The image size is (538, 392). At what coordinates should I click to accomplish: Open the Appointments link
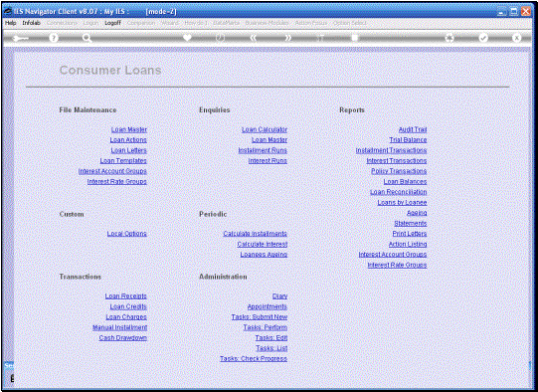point(268,306)
